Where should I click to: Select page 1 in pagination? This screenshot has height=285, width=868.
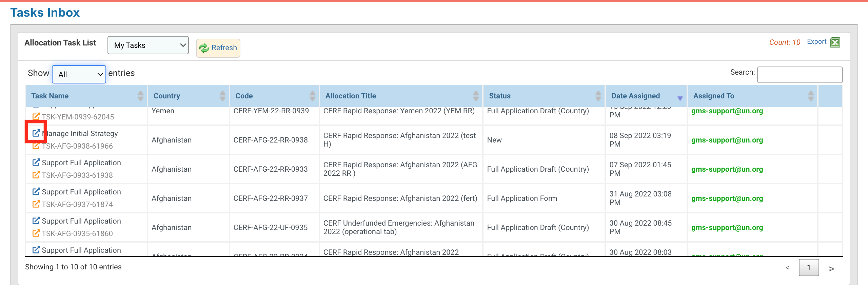coord(809,268)
